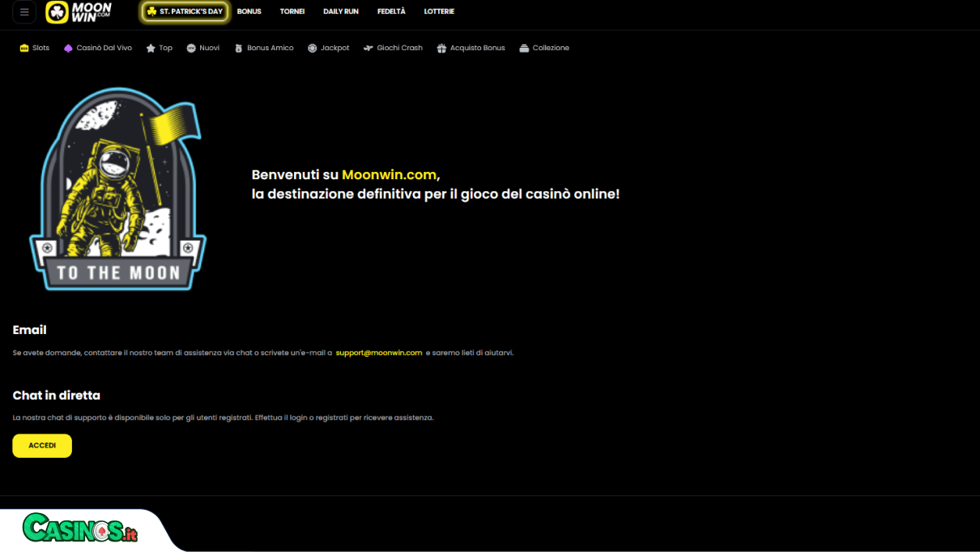This screenshot has height=552, width=980.
Task: Click the To The Moon astronaut badge
Action: [117, 189]
